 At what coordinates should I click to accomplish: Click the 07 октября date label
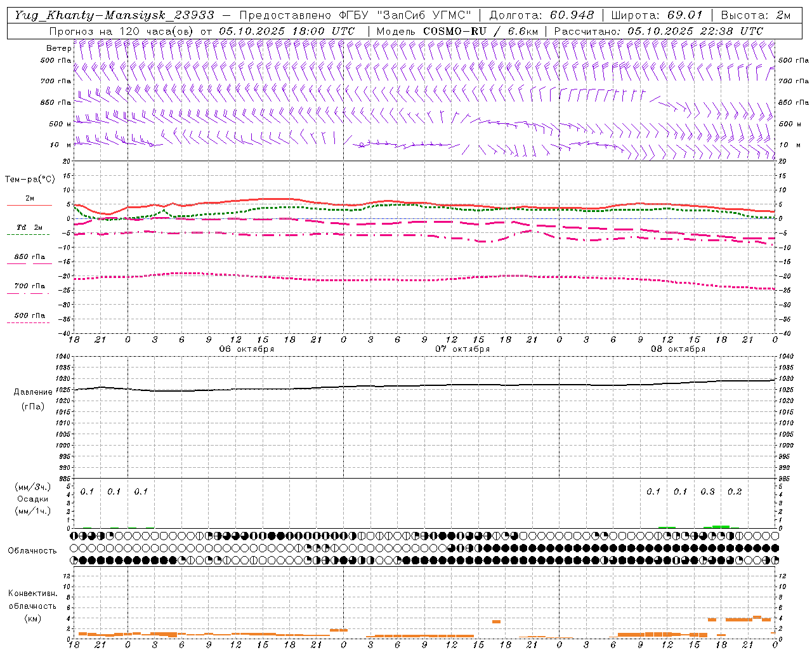coord(462,349)
